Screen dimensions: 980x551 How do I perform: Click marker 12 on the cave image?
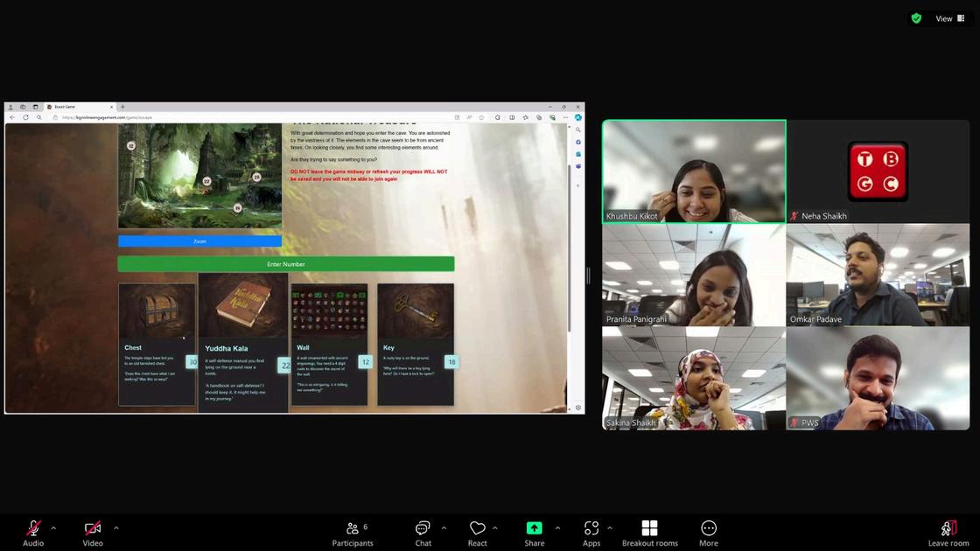pos(130,145)
